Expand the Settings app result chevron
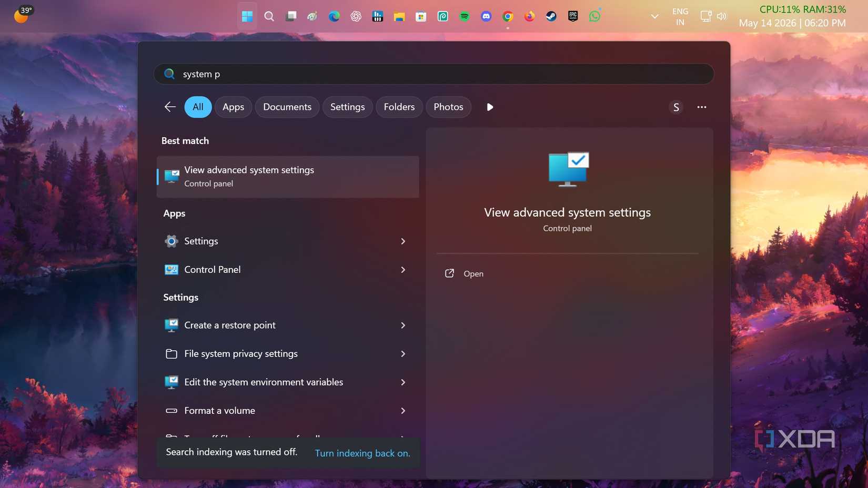 (x=403, y=241)
